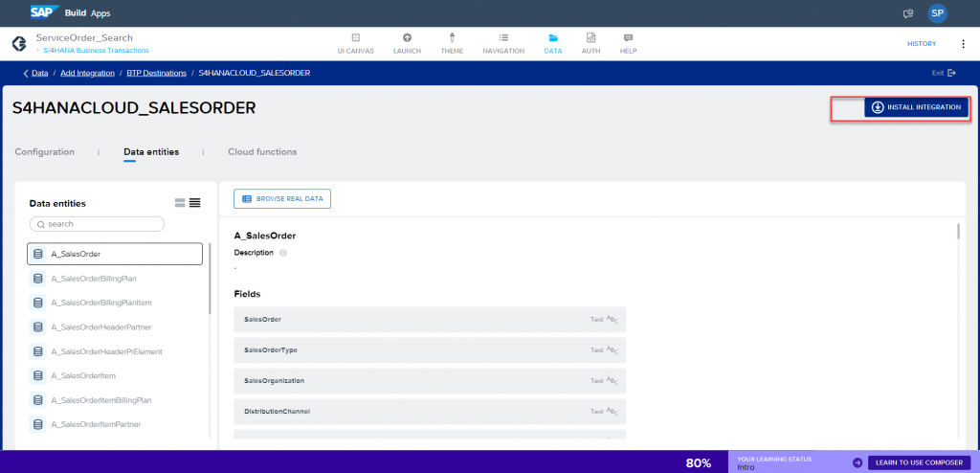The width and height of the screenshot is (980, 473).
Task: Select the Data entities tab
Action: (x=151, y=152)
